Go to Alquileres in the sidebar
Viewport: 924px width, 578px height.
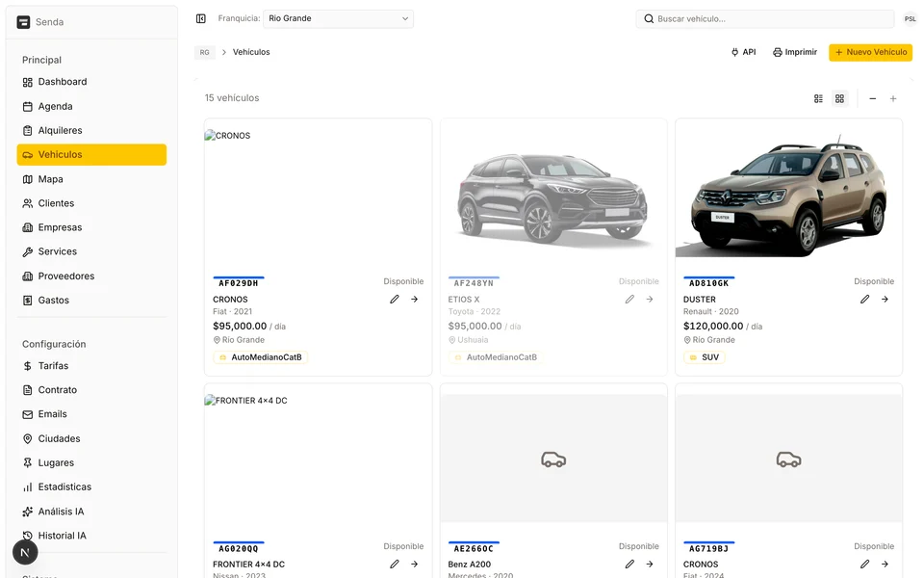(x=60, y=130)
